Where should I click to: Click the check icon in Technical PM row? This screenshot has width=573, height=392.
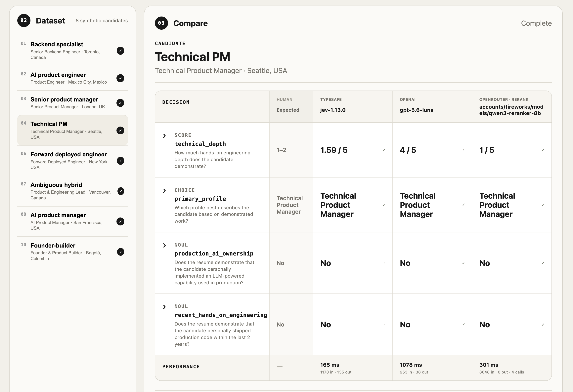pyautogui.click(x=120, y=130)
